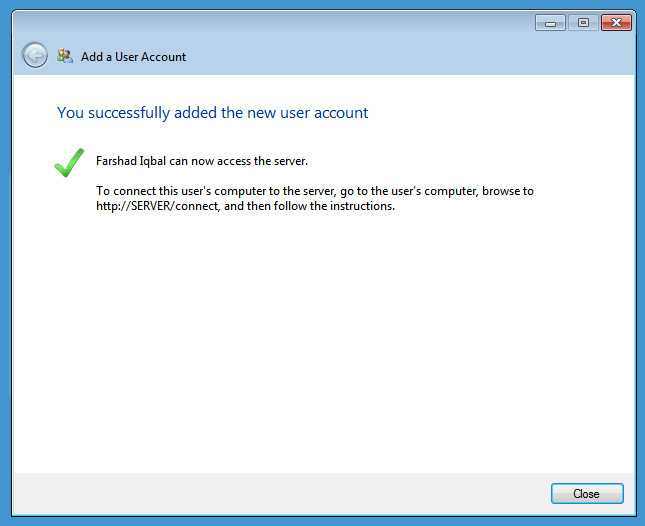
Task: Click the "You successfully added" heading
Action: [212, 113]
